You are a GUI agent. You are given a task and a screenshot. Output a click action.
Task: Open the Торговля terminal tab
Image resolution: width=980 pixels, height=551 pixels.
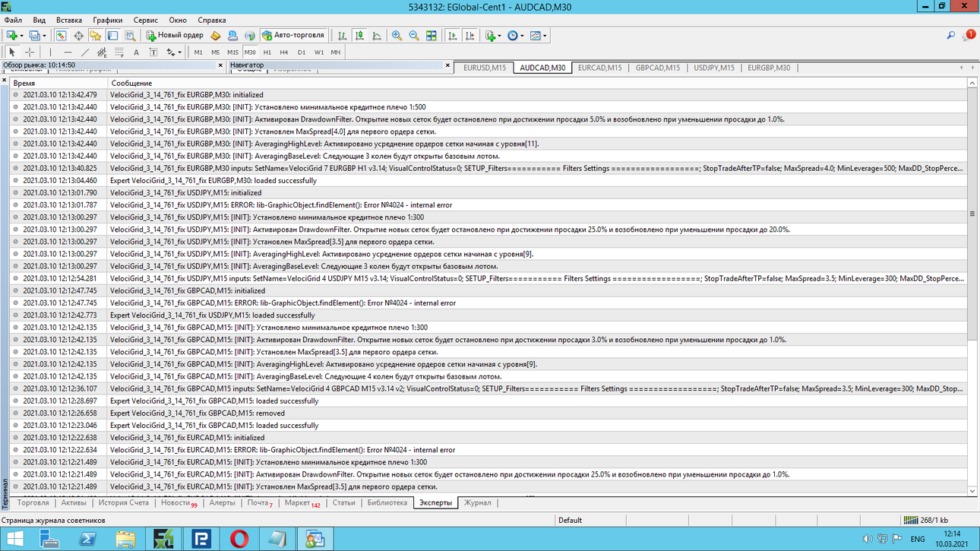33,502
